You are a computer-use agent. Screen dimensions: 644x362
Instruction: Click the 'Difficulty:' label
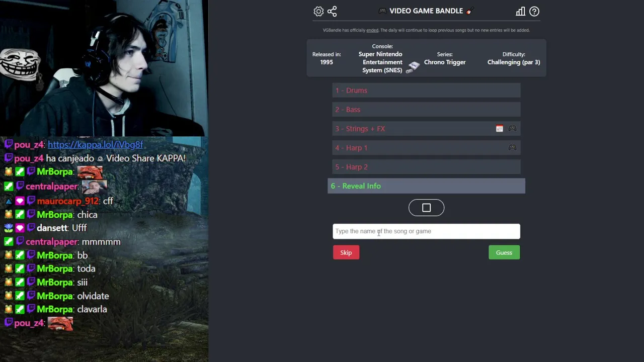click(x=514, y=54)
